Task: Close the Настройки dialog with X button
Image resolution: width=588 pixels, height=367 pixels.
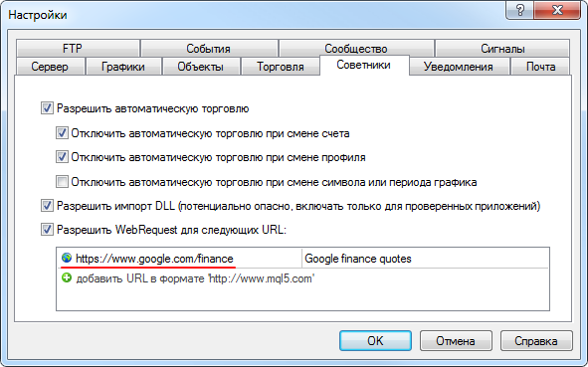Action: [x=557, y=10]
